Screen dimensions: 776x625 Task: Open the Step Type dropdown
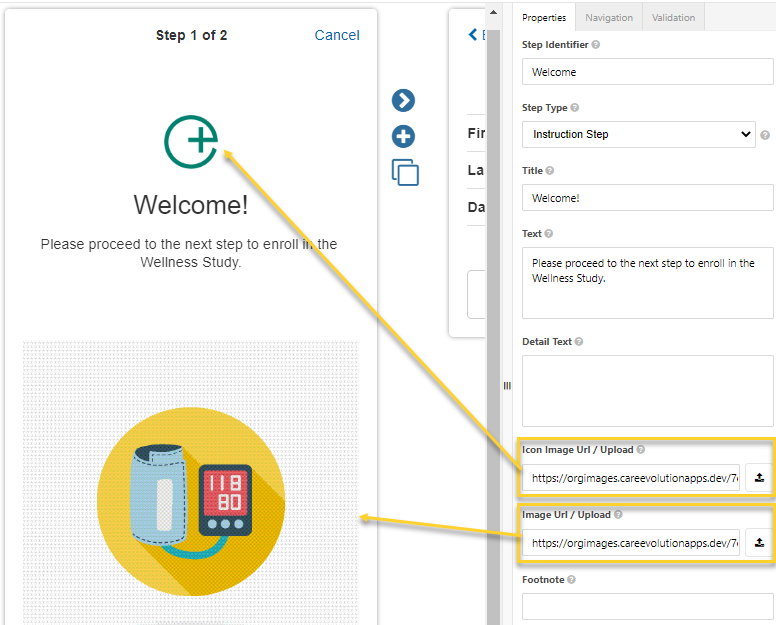point(639,134)
